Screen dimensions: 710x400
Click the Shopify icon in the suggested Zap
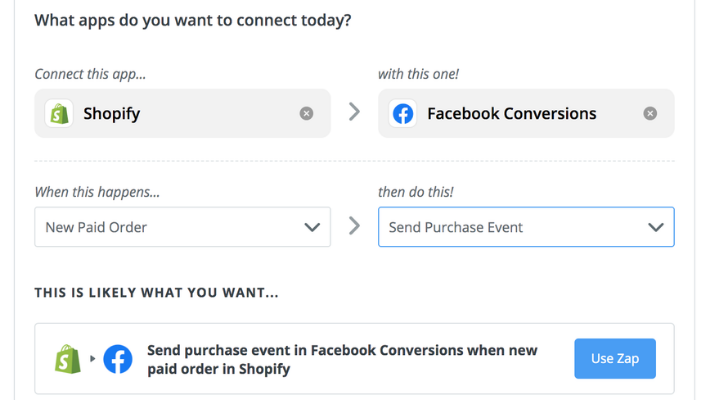coord(68,359)
